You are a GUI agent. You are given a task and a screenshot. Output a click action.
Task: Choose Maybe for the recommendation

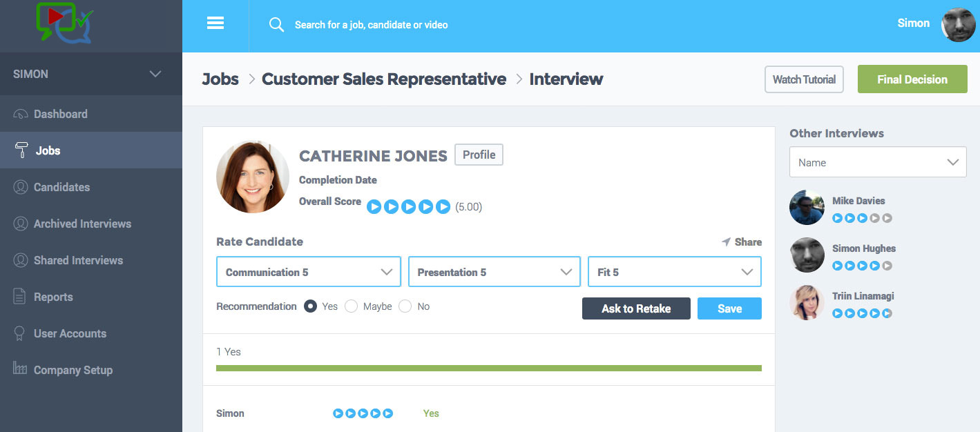(x=351, y=306)
